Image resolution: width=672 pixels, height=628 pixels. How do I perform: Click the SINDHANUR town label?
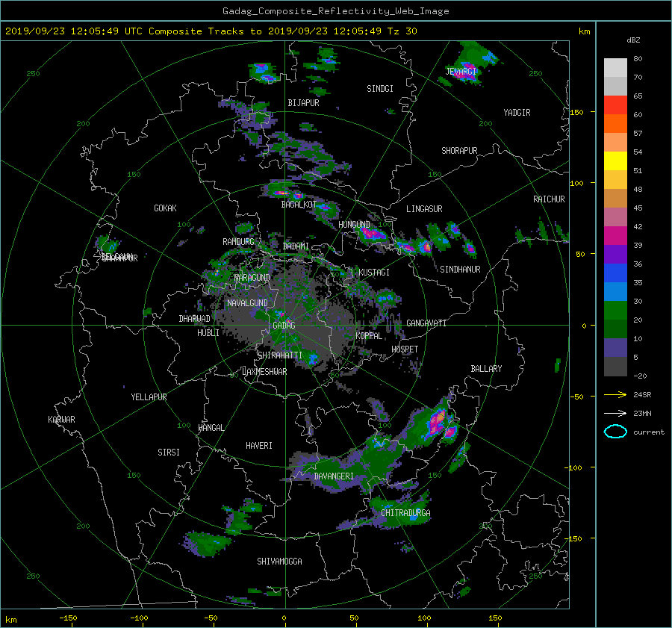point(460,270)
